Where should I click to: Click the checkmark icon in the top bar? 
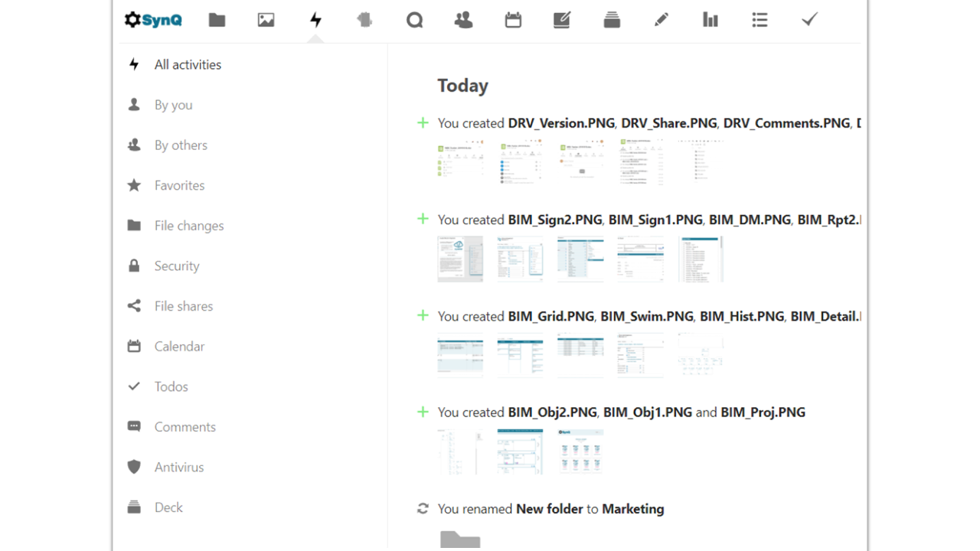pos(809,20)
